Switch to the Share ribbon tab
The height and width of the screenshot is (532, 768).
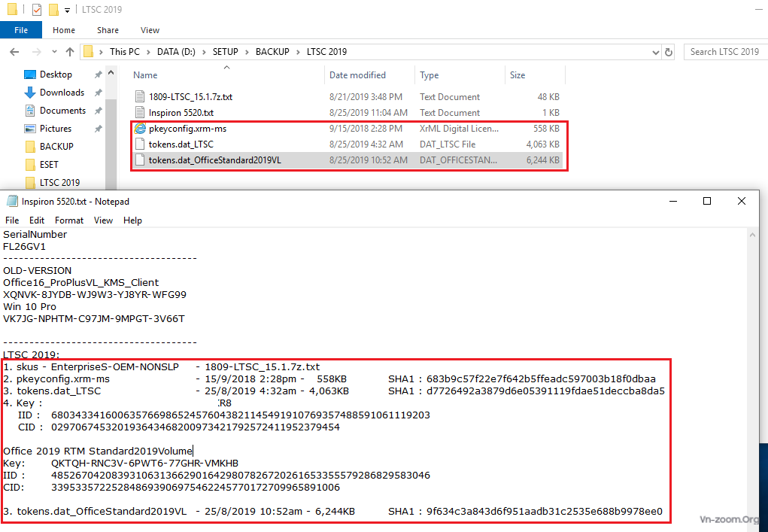[108, 30]
